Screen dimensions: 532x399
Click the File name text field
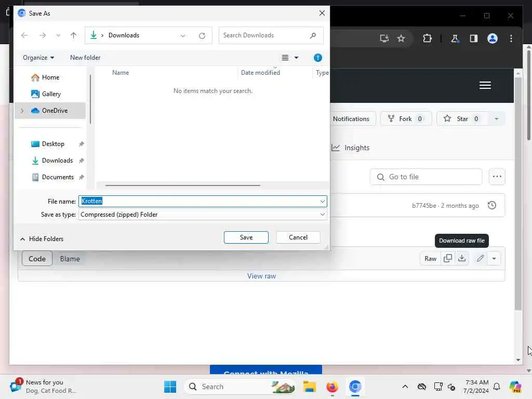[x=203, y=201]
